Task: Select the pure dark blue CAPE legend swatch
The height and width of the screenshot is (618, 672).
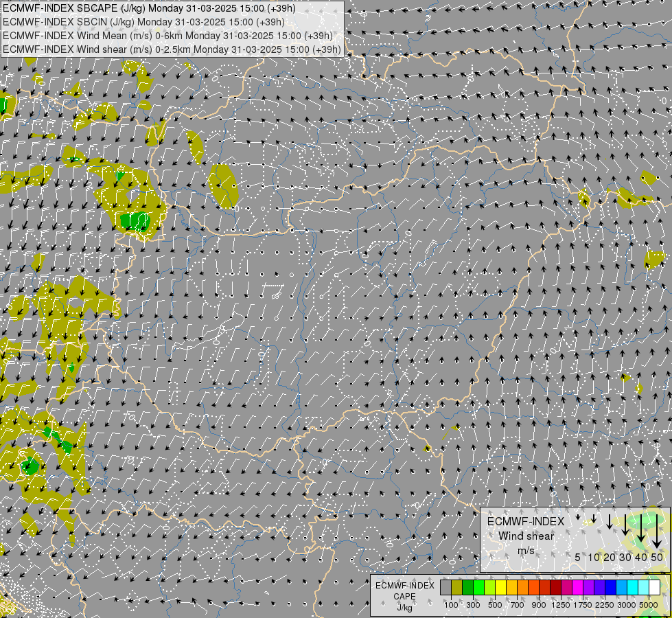Action: coord(610,587)
